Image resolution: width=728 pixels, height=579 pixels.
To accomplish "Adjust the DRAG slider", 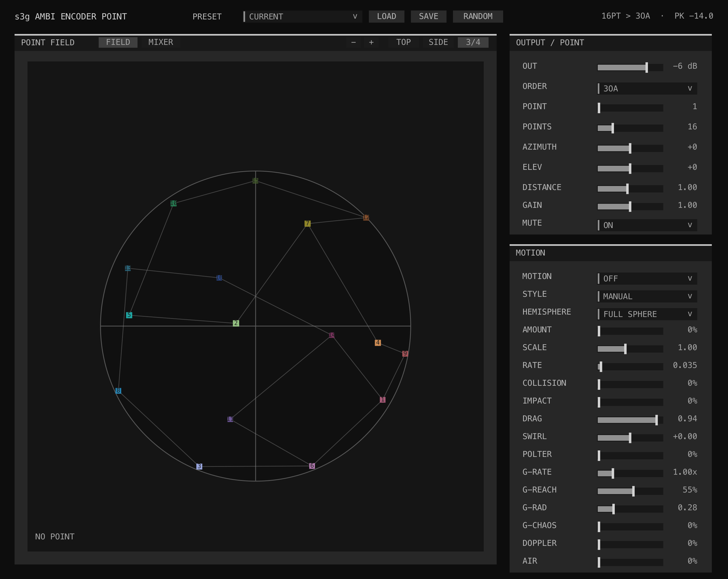I will tap(630, 420).
